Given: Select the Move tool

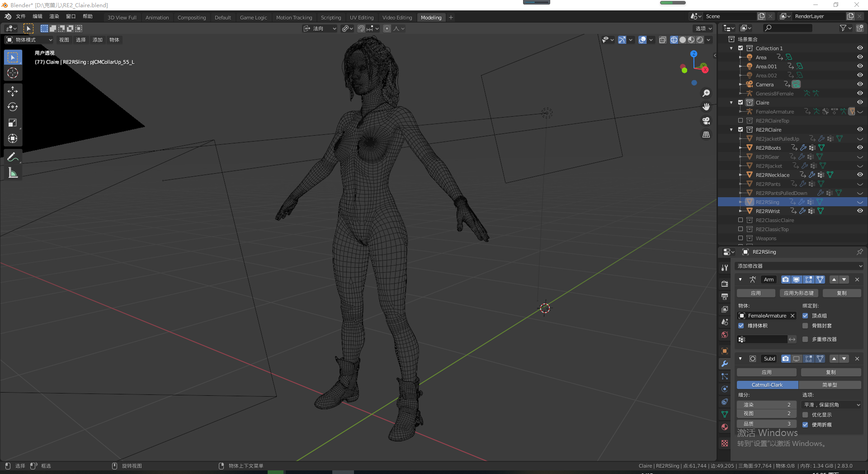Looking at the screenshot, I should point(13,91).
